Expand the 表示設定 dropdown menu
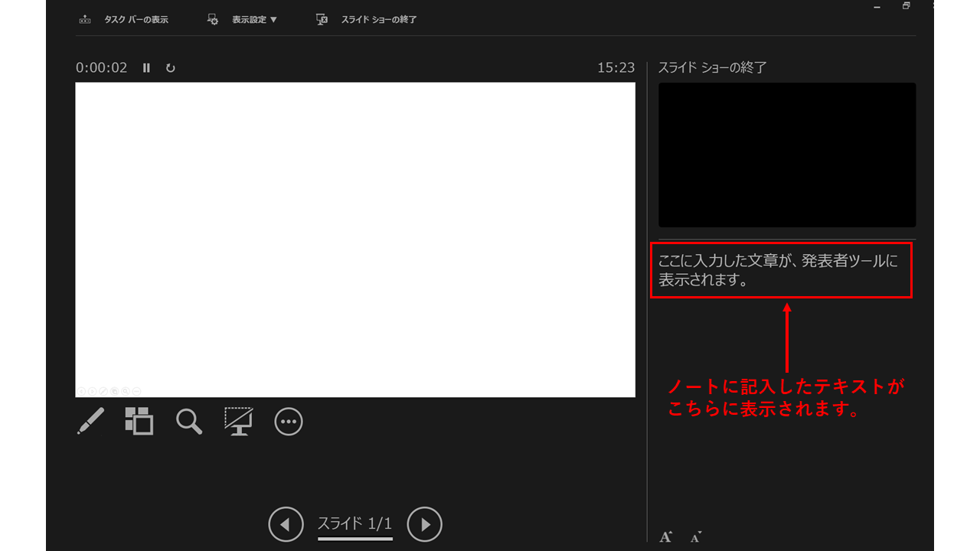This screenshot has height=551, width=980. point(243,20)
